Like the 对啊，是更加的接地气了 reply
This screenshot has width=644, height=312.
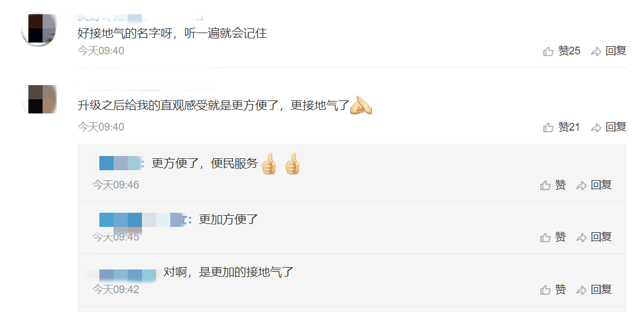click(x=553, y=290)
